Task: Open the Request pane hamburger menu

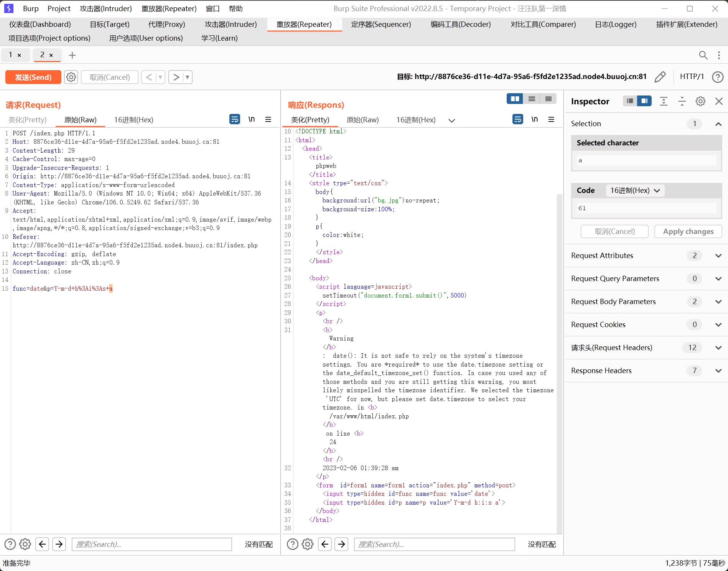Action: (x=268, y=119)
